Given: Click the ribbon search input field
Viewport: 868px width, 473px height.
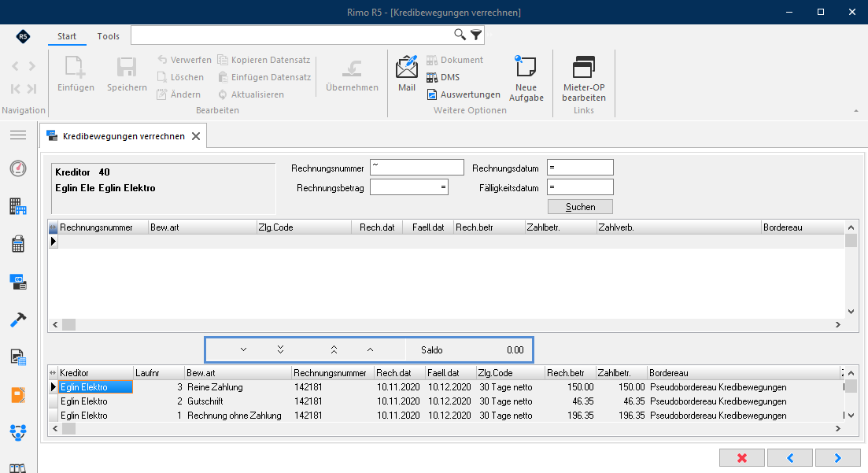Looking at the screenshot, I should [291, 35].
